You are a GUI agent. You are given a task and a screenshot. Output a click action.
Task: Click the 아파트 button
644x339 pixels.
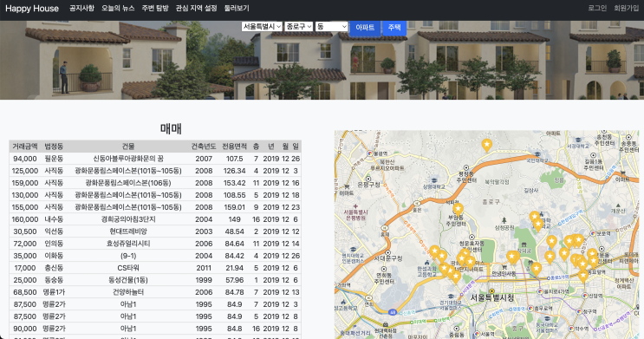(x=365, y=28)
